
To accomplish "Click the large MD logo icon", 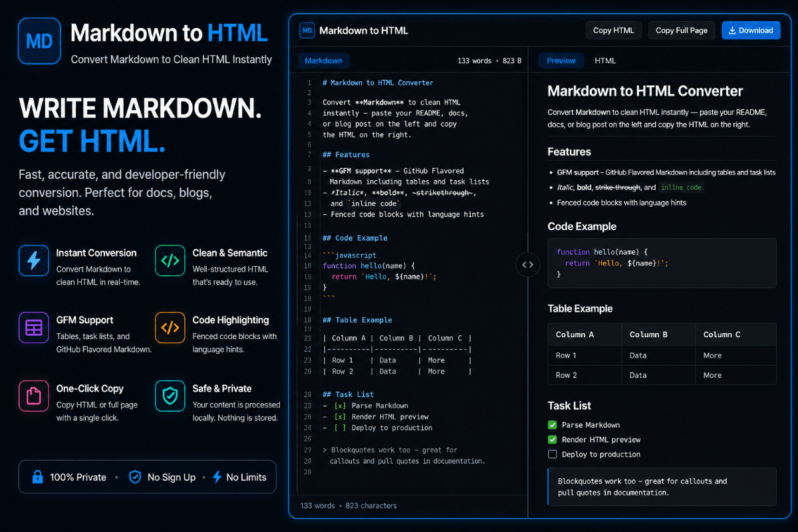I will tap(39, 41).
